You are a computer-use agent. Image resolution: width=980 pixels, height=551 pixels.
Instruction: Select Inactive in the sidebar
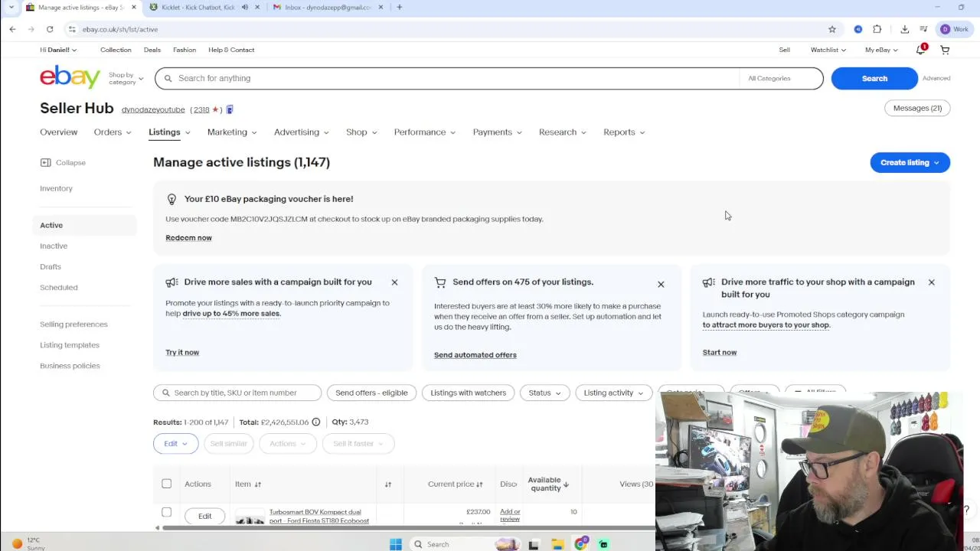coord(54,246)
